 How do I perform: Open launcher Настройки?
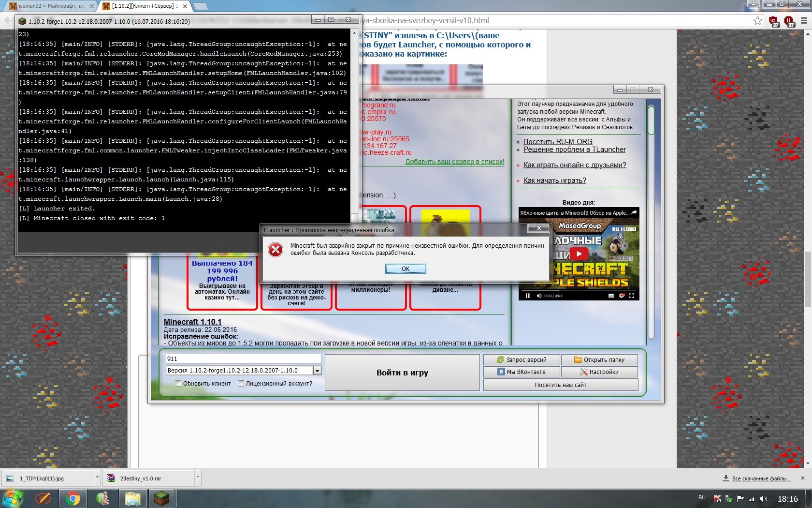pyautogui.click(x=599, y=372)
